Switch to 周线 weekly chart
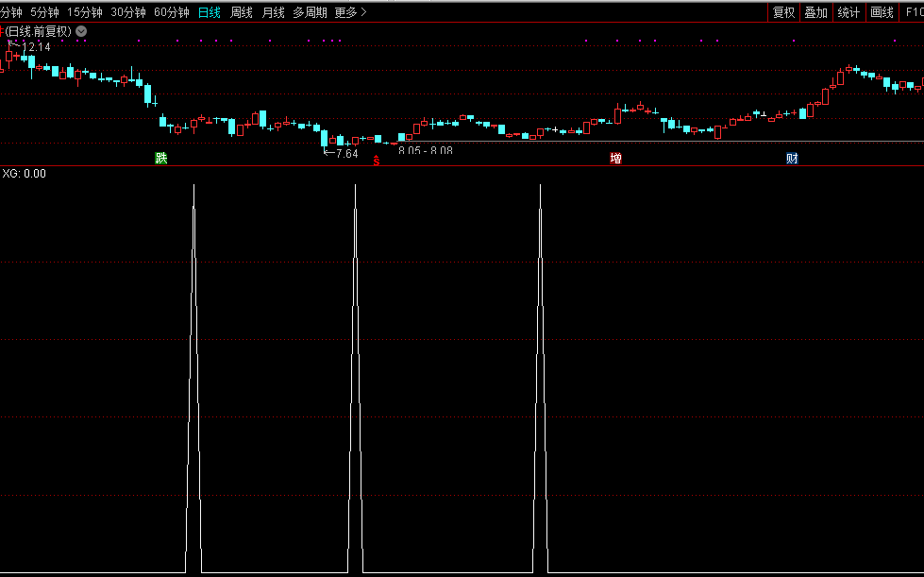924x577 pixels. pos(242,12)
